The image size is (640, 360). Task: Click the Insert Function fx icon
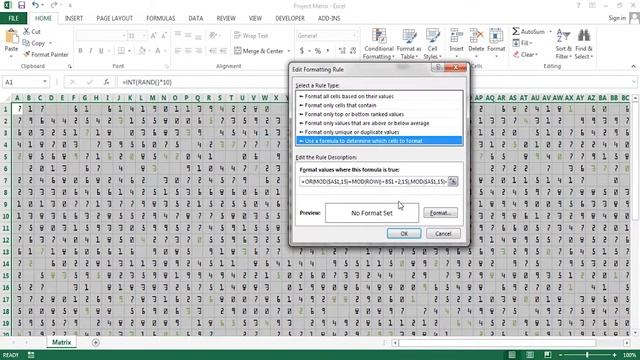[107, 82]
